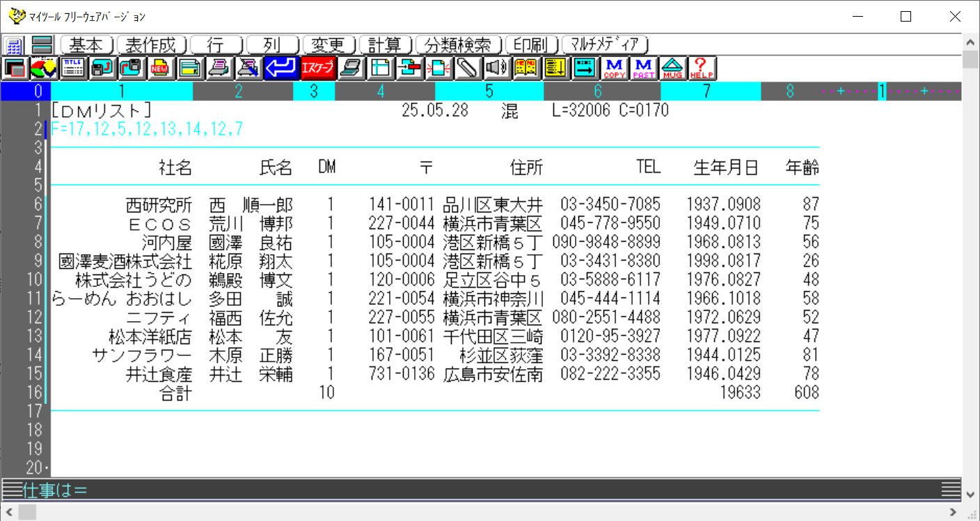980x521 pixels.
Task: Click the M PAST toolbar icon
Action: 644,68
